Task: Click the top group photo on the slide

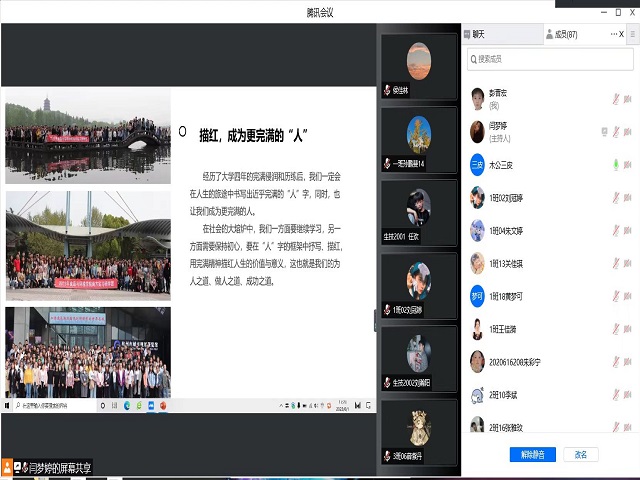Action: (x=88, y=136)
